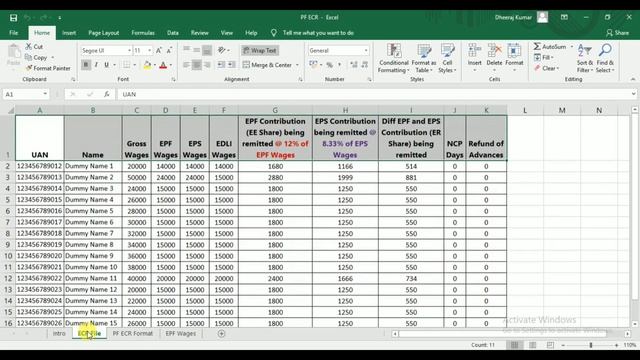The image size is (640, 360).
Task: Toggle Italic formatting
Action: click(96, 65)
